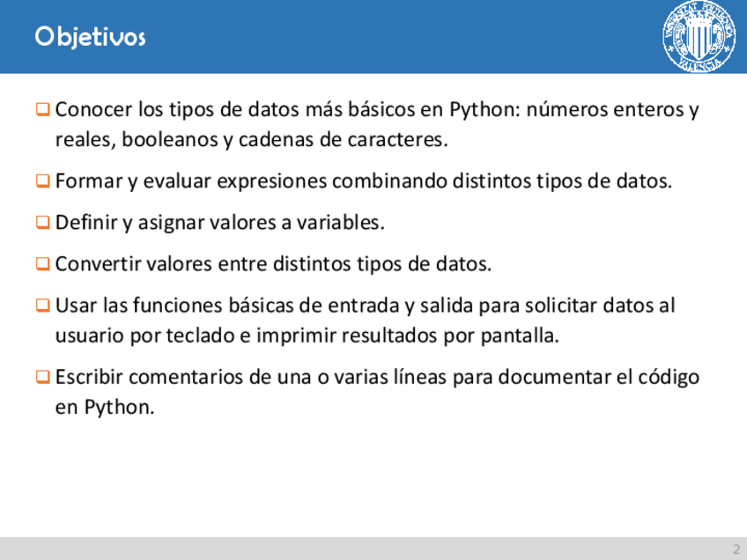
Task: Select the bullet marker before "Convertir valores"
Action: 43,264
